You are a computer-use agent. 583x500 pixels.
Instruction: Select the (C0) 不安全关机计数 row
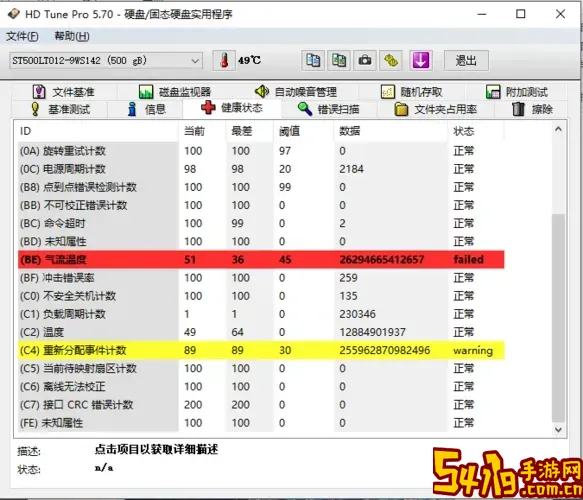(x=261, y=296)
